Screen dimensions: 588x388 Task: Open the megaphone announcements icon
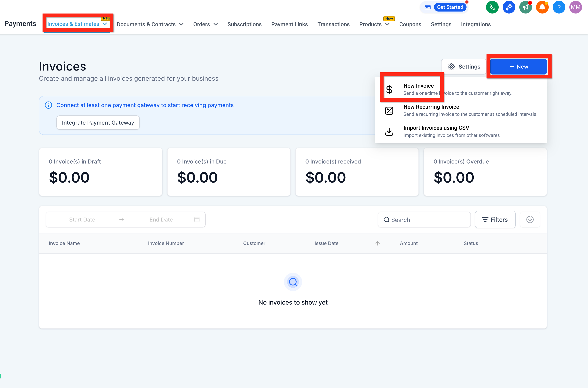click(525, 7)
